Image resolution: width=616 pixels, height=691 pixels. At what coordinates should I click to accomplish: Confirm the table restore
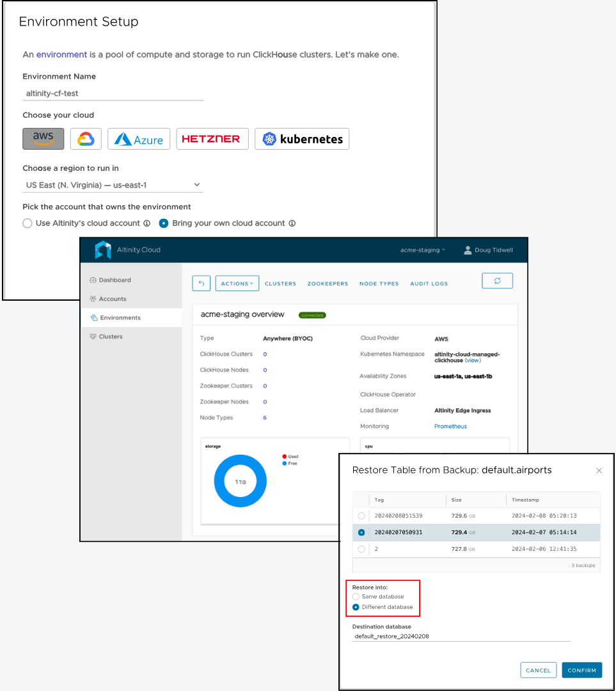581,671
